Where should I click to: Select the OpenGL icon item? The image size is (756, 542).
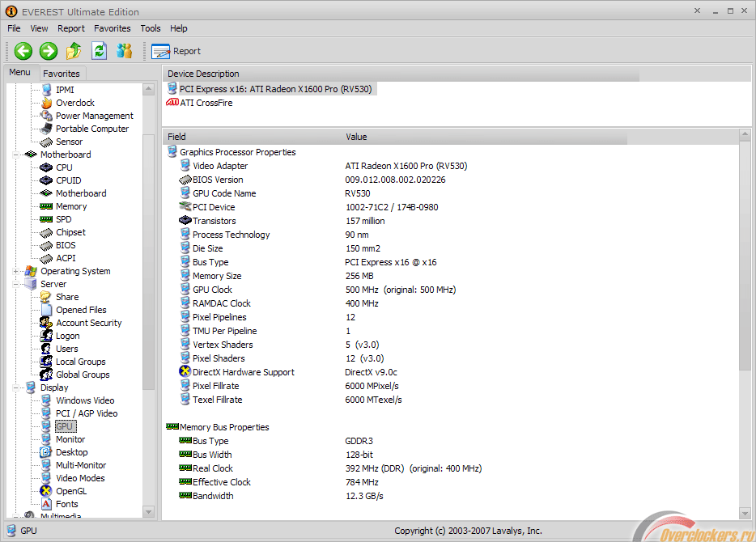point(46,491)
